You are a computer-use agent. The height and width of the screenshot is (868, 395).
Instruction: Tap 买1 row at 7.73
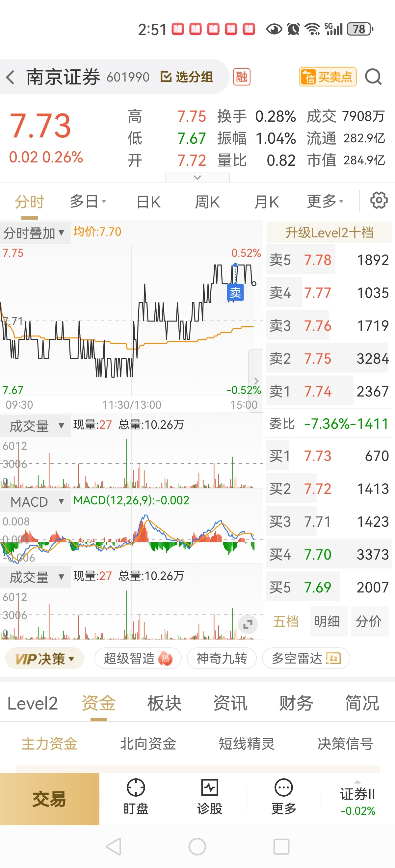pos(329,456)
